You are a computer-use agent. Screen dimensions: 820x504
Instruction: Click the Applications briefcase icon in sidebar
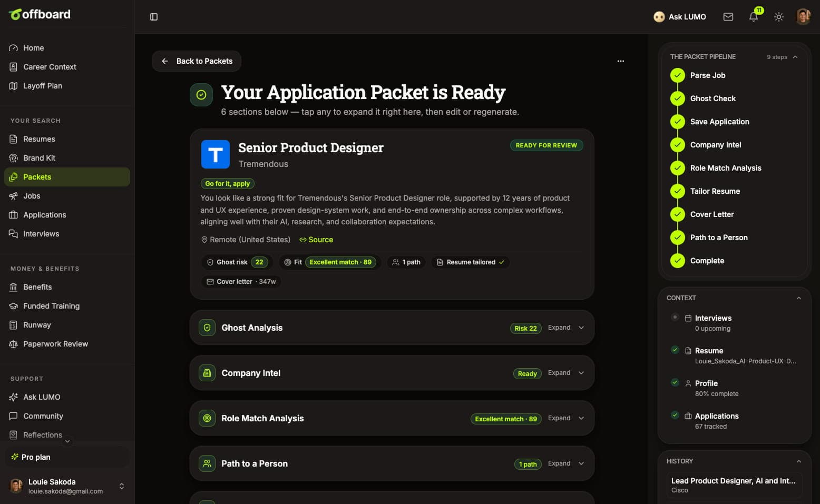tap(14, 215)
